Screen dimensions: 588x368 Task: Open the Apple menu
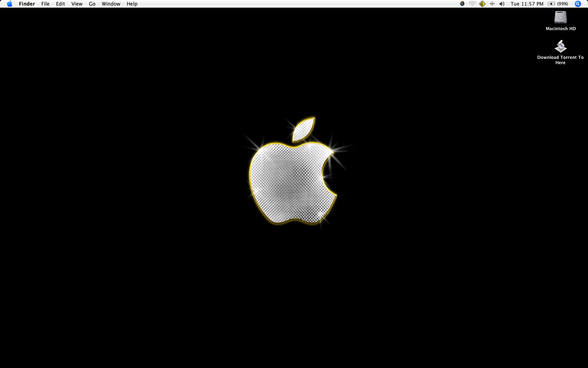point(9,4)
